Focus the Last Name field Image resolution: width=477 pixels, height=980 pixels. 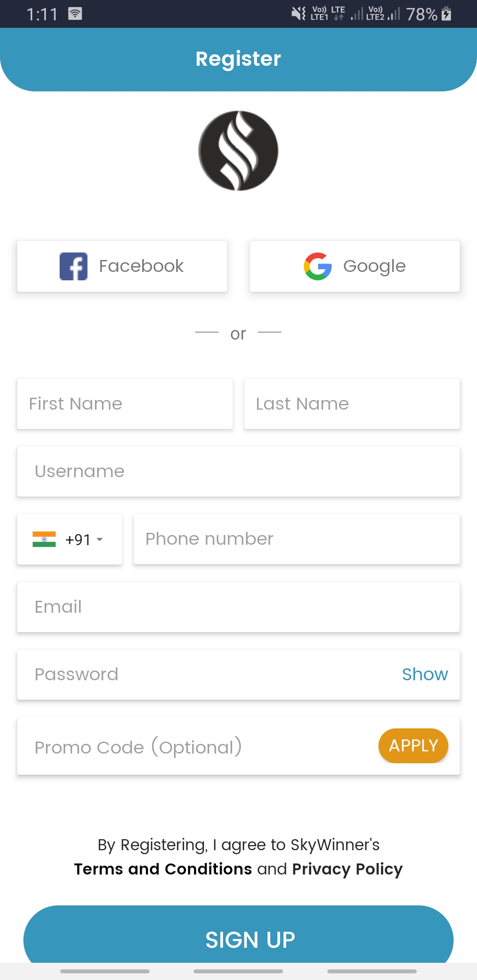click(352, 403)
